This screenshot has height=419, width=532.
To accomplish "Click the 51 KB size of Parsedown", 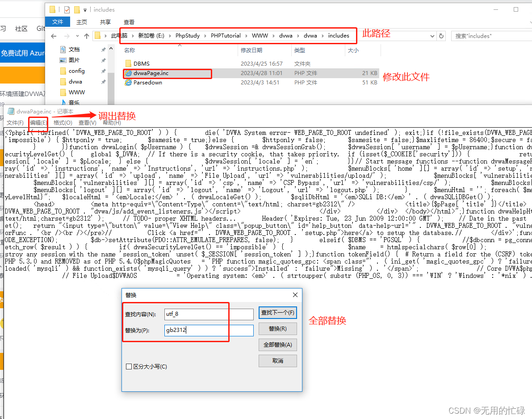I will (369, 83).
